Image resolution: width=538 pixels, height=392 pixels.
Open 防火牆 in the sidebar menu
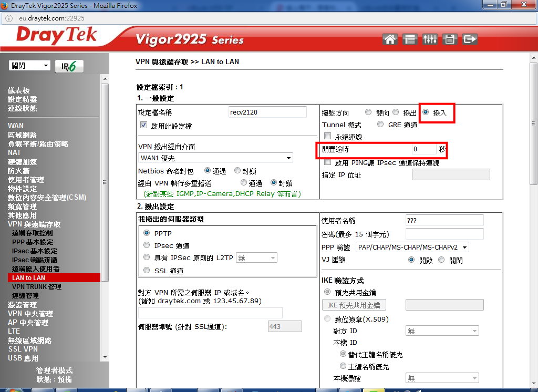[18, 171]
